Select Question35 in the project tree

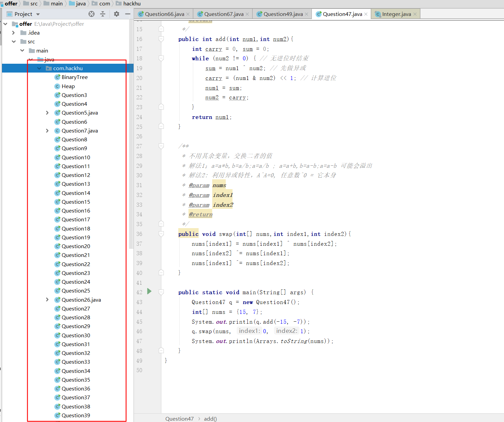pyautogui.click(x=76, y=380)
